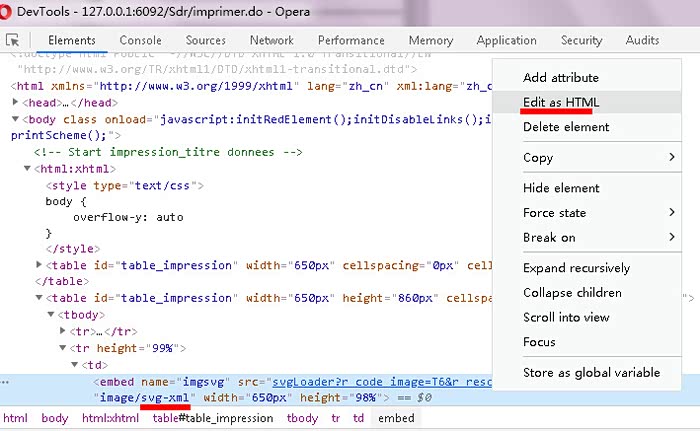Viewport: 700px width, 431px height.
Task: Open the Force state submenu arrow
Action: click(671, 213)
